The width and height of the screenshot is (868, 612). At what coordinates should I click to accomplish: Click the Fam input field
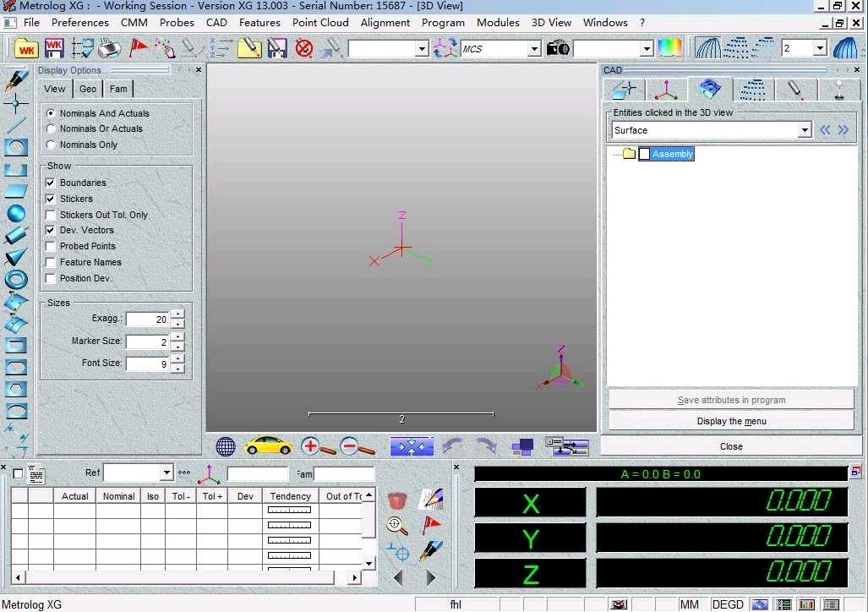click(x=344, y=473)
